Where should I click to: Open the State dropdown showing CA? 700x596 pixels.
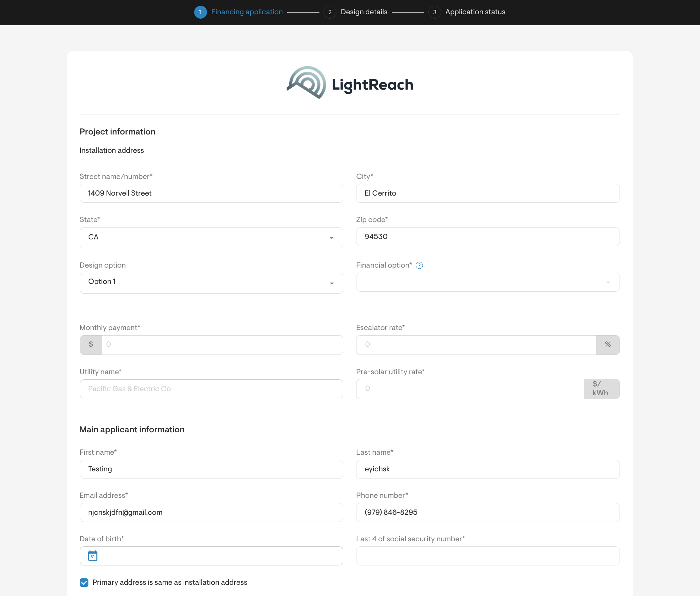211,237
